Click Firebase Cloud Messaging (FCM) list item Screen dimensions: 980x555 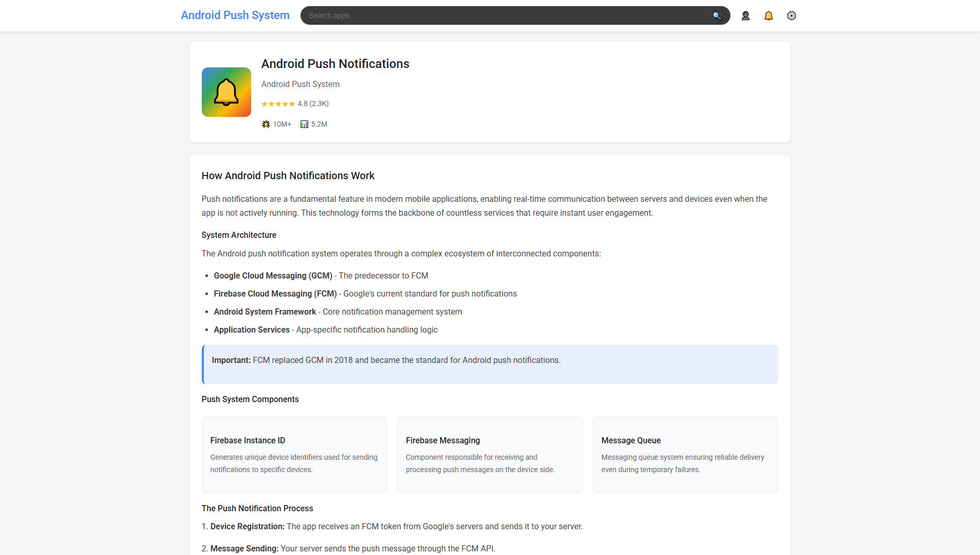tap(365, 294)
